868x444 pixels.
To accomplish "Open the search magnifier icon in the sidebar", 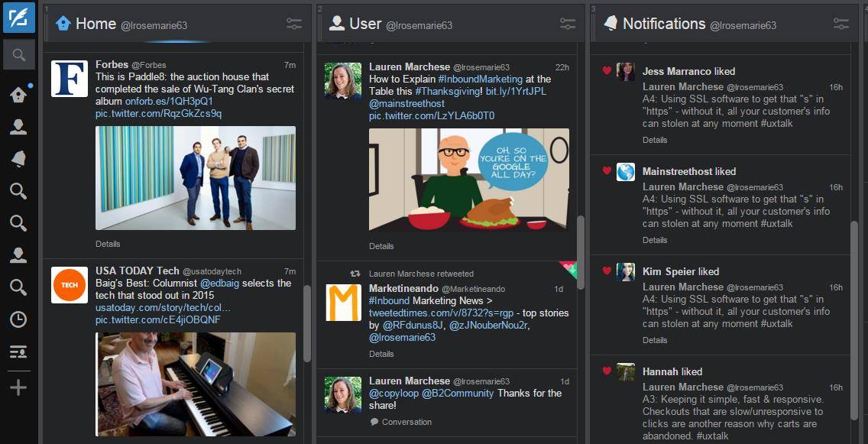I will pyautogui.click(x=18, y=54).
